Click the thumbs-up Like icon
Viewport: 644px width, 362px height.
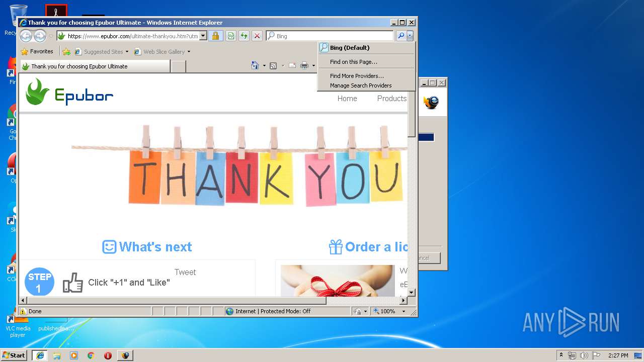[x=73, y=283]
